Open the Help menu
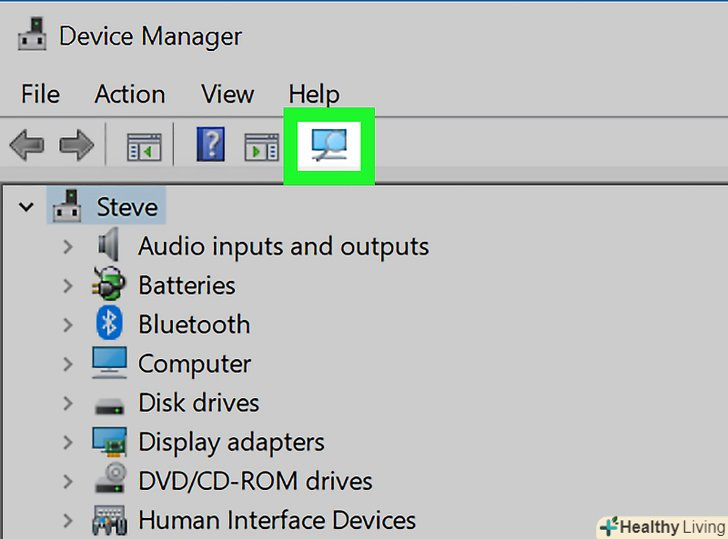Image resolution: width=728 pixels, height=539 pixels. coord(314,94)
